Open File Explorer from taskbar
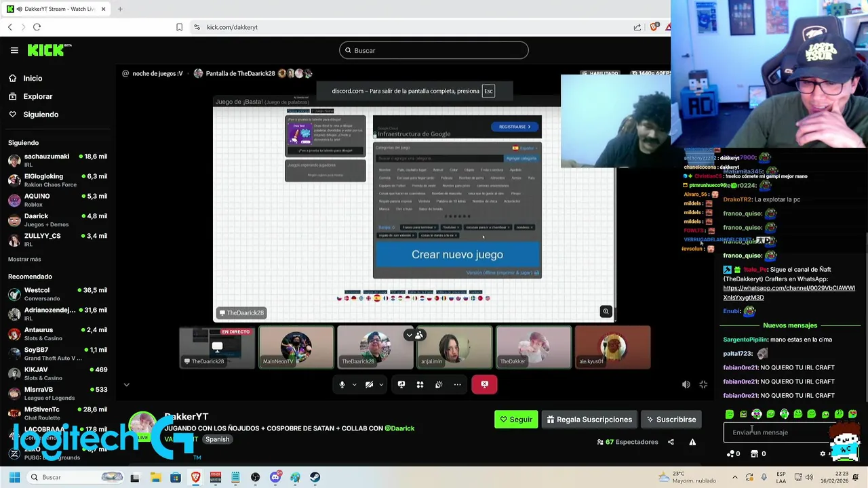This screenshot has height=488, width=868. pos(155,477)
